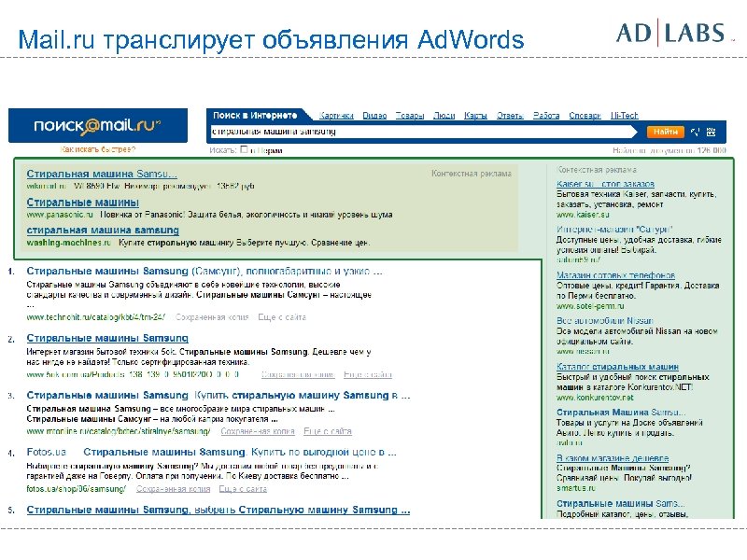Open result 5 'выбрать Стиральную машину Samsung'
The height and width of the screenshot is (560, 747).
tap(218, 510)
